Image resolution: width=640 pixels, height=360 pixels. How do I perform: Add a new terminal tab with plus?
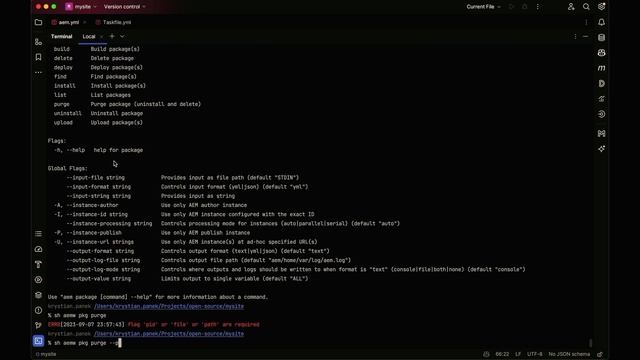coord(112,36)
